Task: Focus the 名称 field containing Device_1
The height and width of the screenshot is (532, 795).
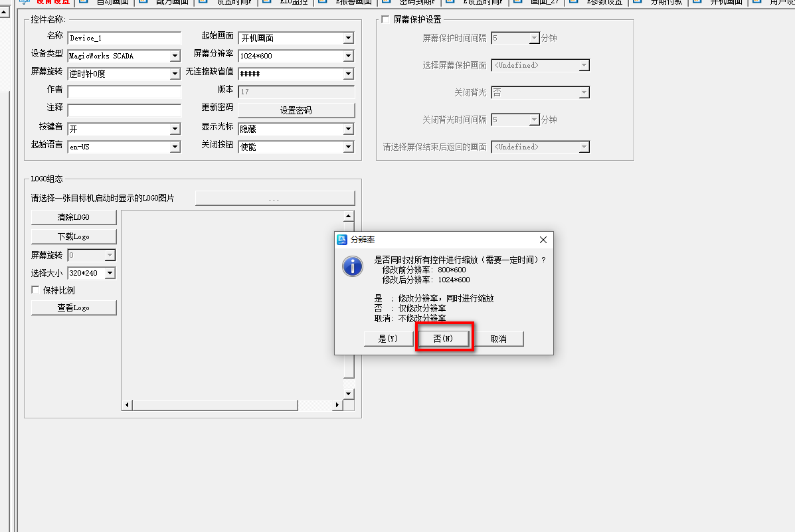Action: click(x=124, y=38)
